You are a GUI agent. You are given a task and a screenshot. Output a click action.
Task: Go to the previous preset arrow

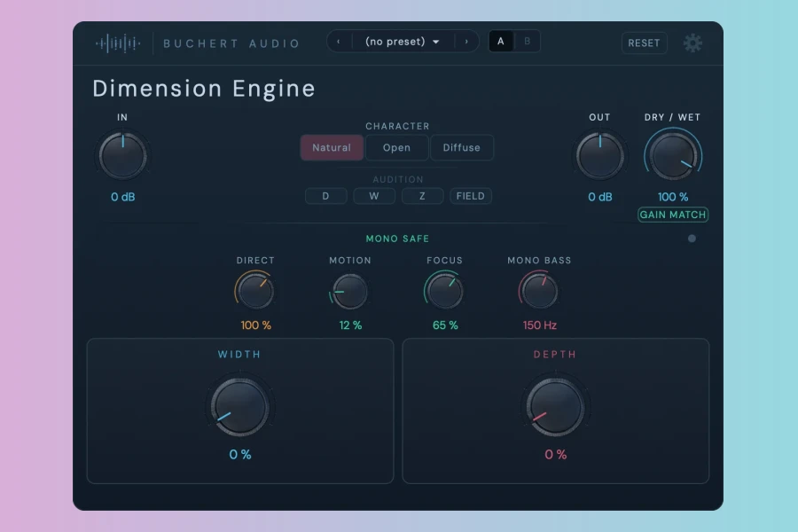click(339, 42)
